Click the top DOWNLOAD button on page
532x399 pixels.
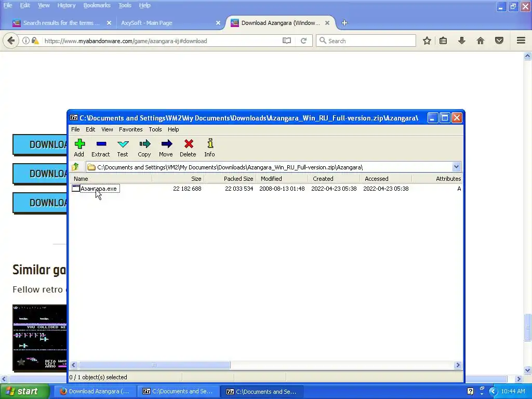(39, 144)
